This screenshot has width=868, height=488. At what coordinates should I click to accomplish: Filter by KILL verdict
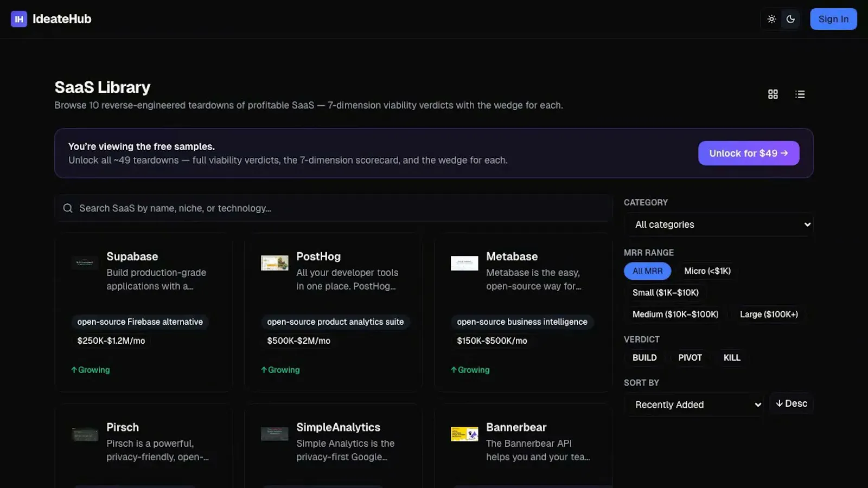[732, 358]
